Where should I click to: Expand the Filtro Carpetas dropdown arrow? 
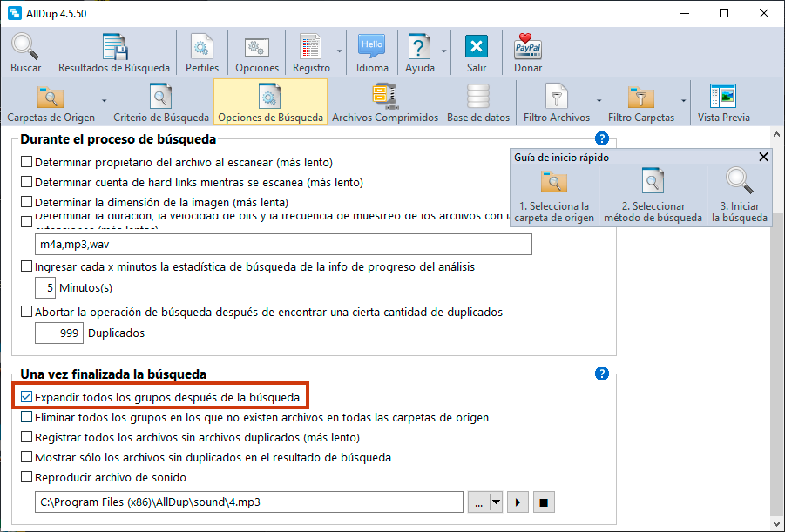pyautogui.click(x=683, y=101)
